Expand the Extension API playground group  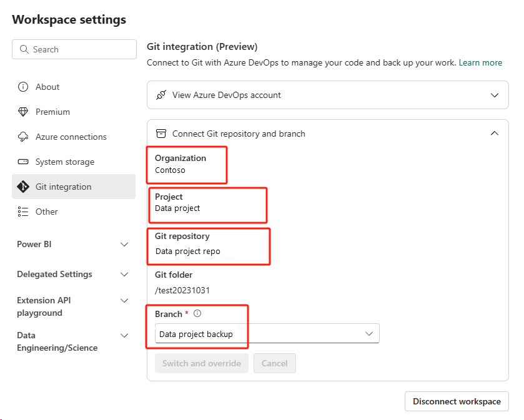tap(124, 301)
